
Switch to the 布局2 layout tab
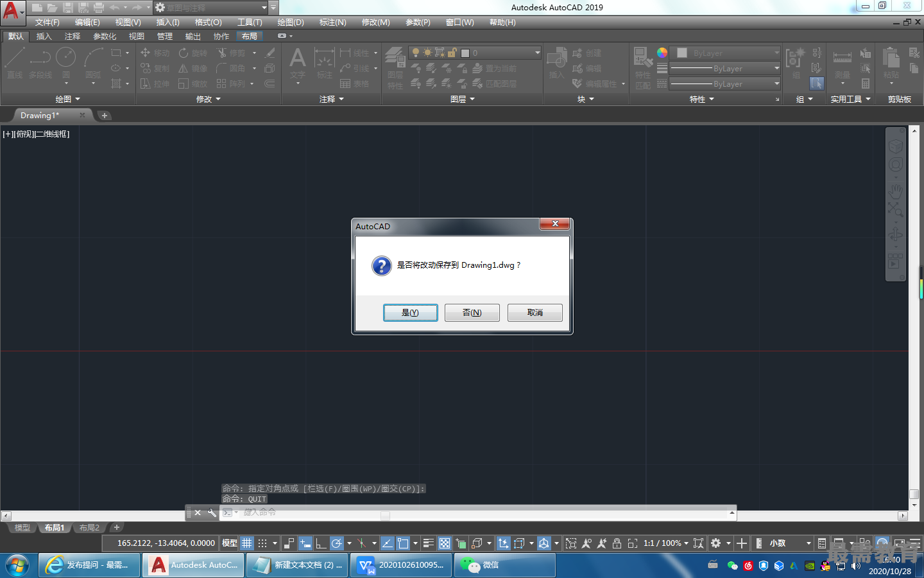click(89, 528)
